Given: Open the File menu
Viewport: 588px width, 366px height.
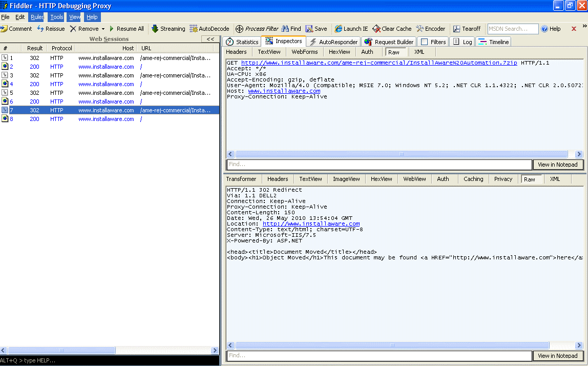Looking at the screenshot, I should [5, 17].
